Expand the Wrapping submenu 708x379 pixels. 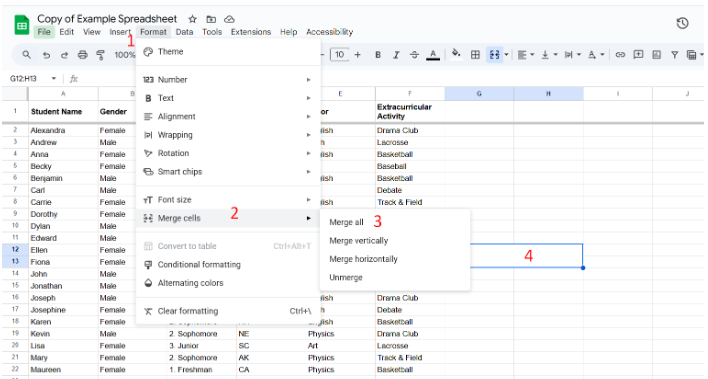228,135
